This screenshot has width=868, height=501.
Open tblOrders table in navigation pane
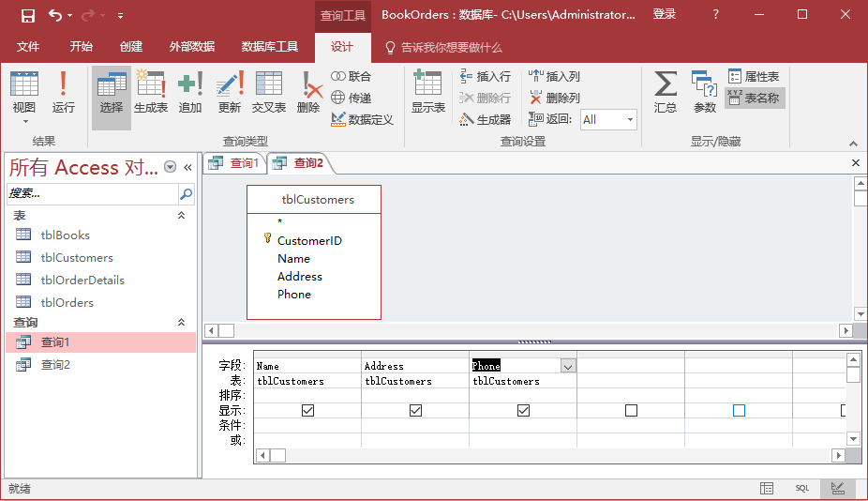point(67,302)
